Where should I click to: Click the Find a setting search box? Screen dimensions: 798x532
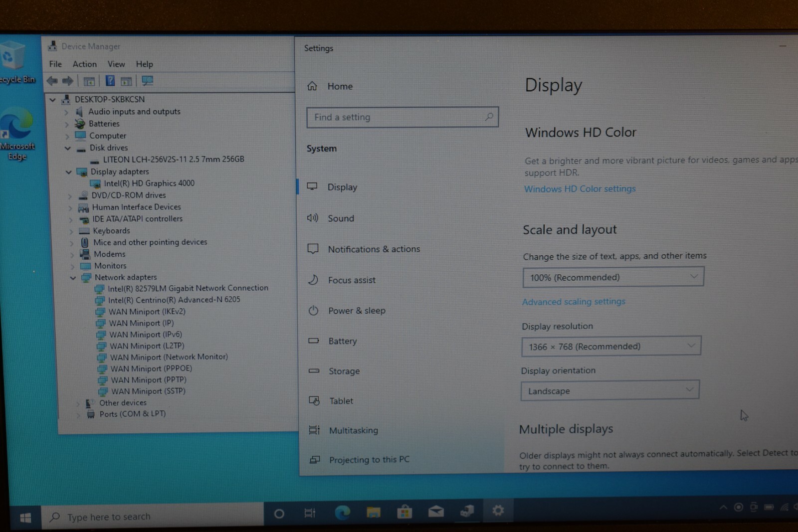pos(402,117)
